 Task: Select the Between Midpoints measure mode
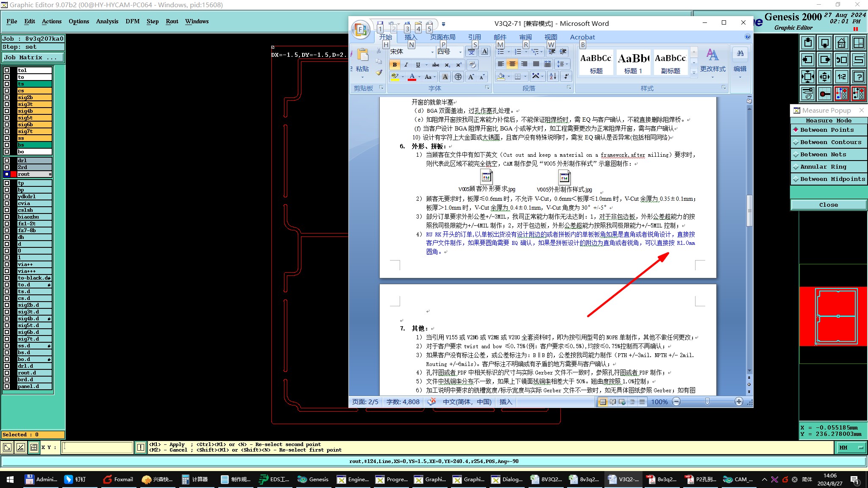click(x=829, y=179)
